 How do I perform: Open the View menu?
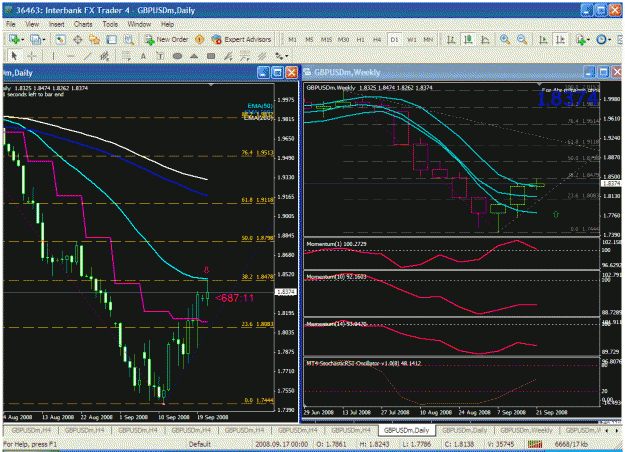click(32, 24)
